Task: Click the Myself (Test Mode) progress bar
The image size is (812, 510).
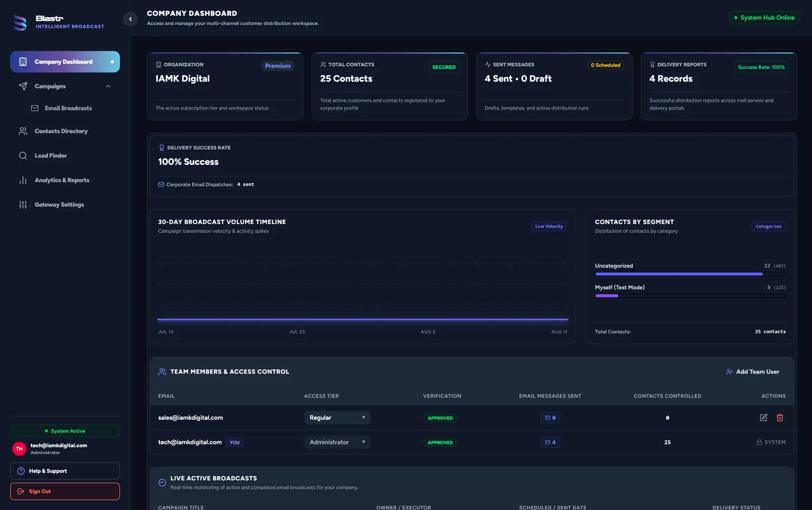Action: click(690, 296)
